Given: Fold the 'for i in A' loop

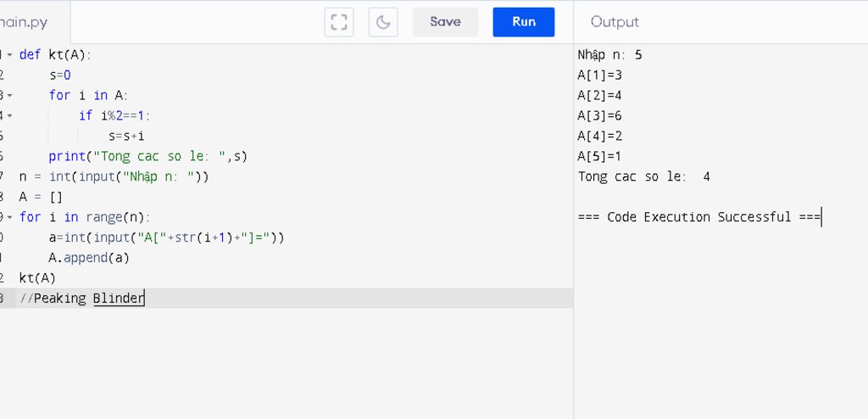Looking at the screenshot, I should coord(9,96).
